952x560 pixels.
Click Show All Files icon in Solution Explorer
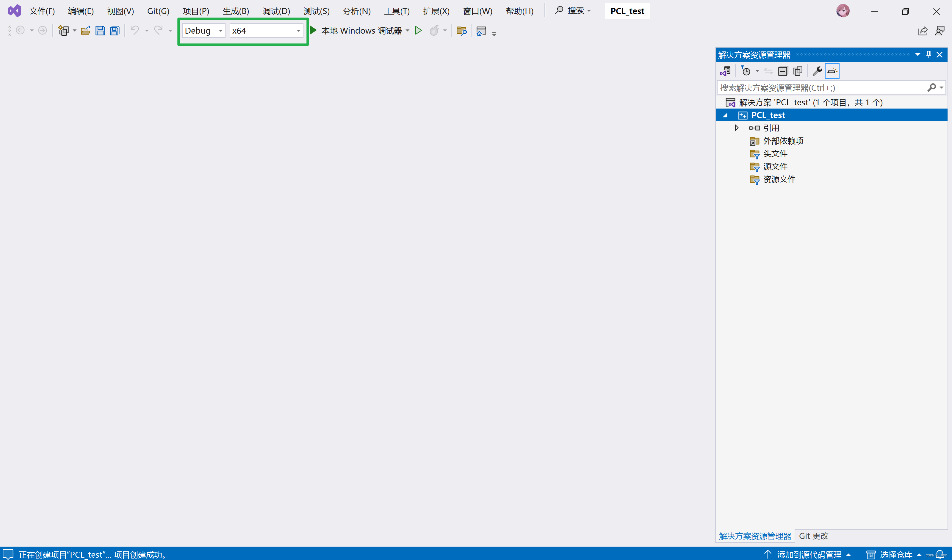coord(798,71)
